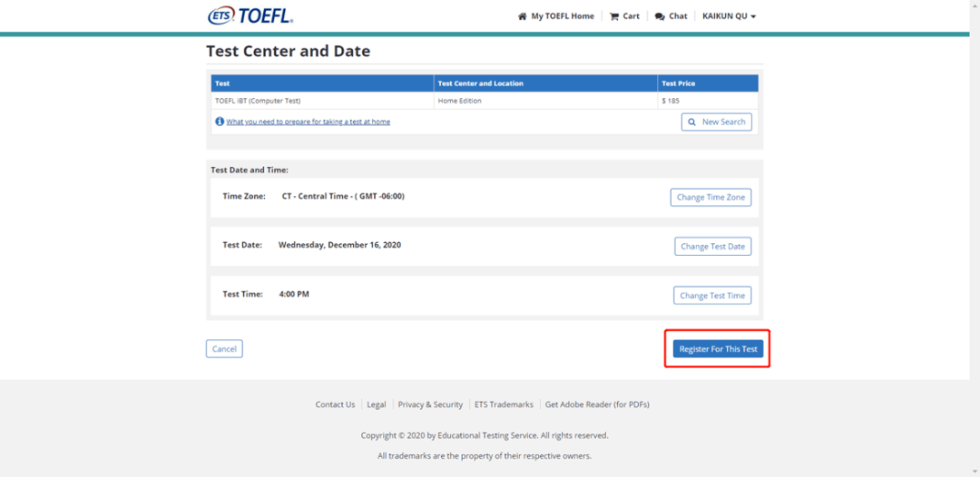Click the chat bubbles icon
This screenshot has width=980, height=477.
pos(660,16)
